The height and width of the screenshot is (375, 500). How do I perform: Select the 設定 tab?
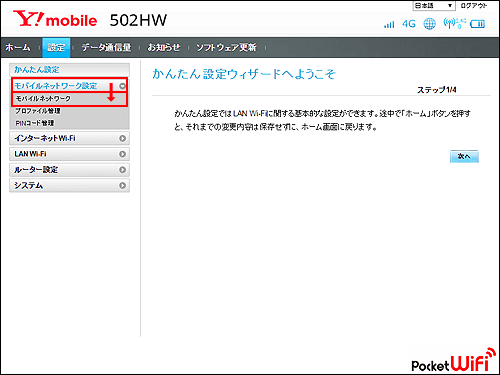point(56,47)
